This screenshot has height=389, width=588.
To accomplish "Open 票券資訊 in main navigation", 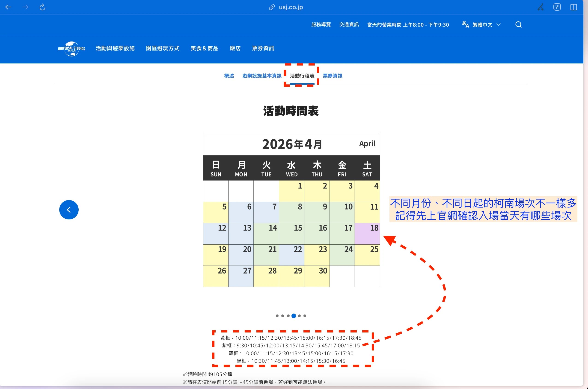I will coord(263,48).
